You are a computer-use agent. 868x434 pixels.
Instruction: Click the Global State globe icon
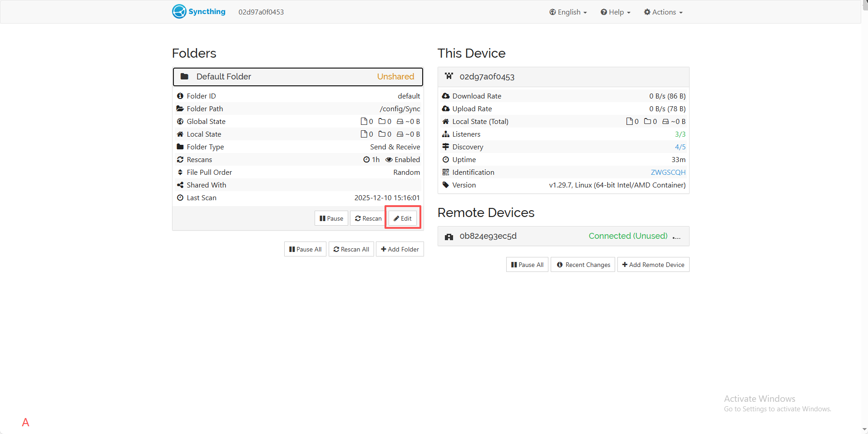tap(180, 121)
